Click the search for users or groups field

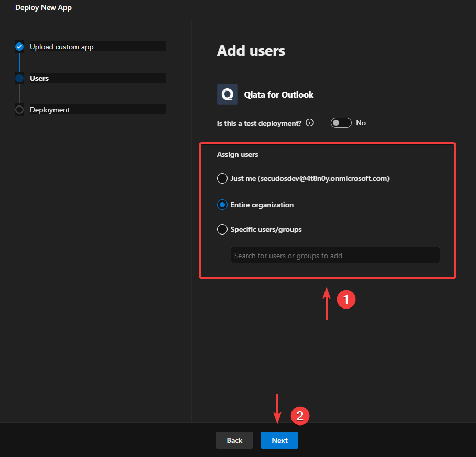click(335, 255)
